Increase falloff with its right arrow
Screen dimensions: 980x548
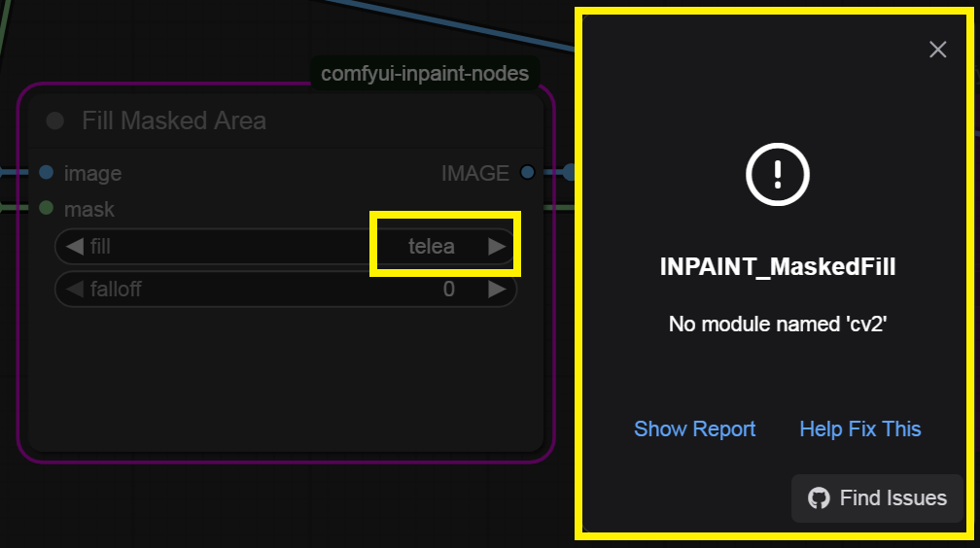tap(497, 289)
